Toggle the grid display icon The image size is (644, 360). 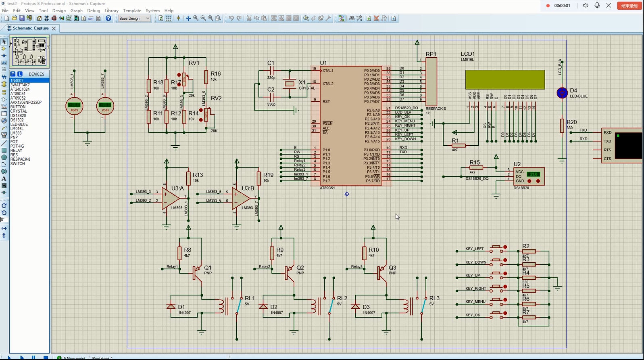168,18
